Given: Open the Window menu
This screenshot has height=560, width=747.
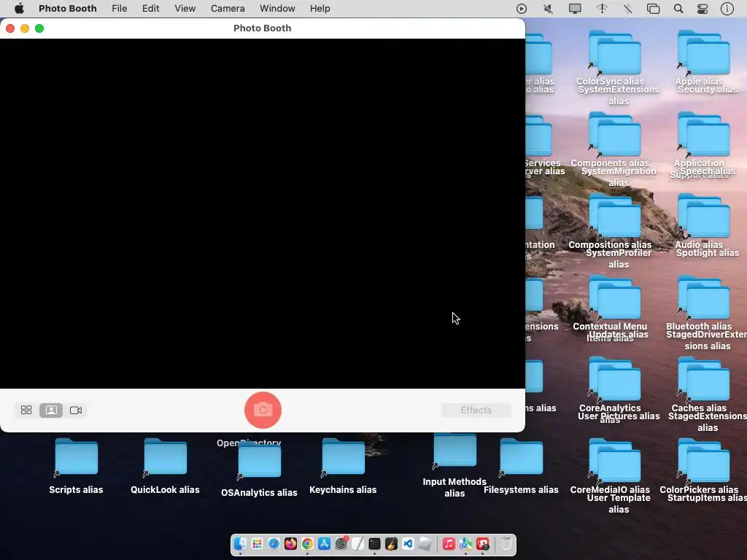Looking at the screenshot, I should pos(277,9).
